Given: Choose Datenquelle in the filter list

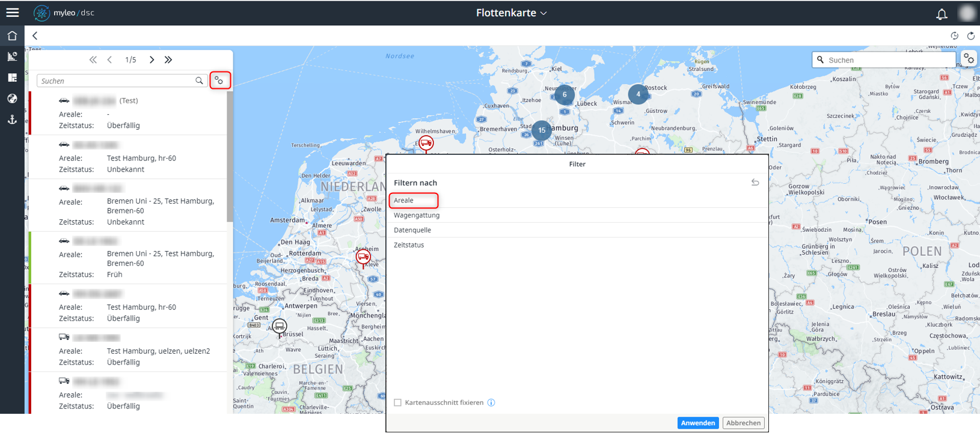Looking at the screenshot, I should [577, 230].
